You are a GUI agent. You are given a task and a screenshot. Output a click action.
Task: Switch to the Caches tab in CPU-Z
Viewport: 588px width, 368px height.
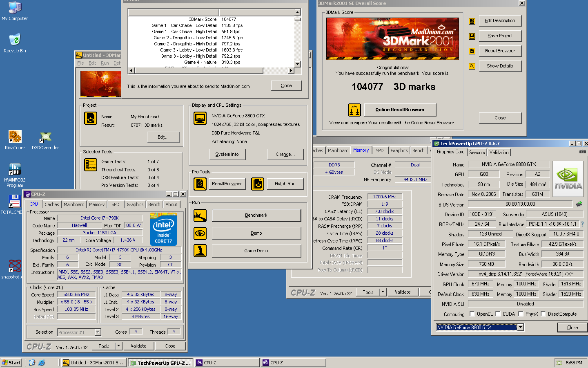52,204
